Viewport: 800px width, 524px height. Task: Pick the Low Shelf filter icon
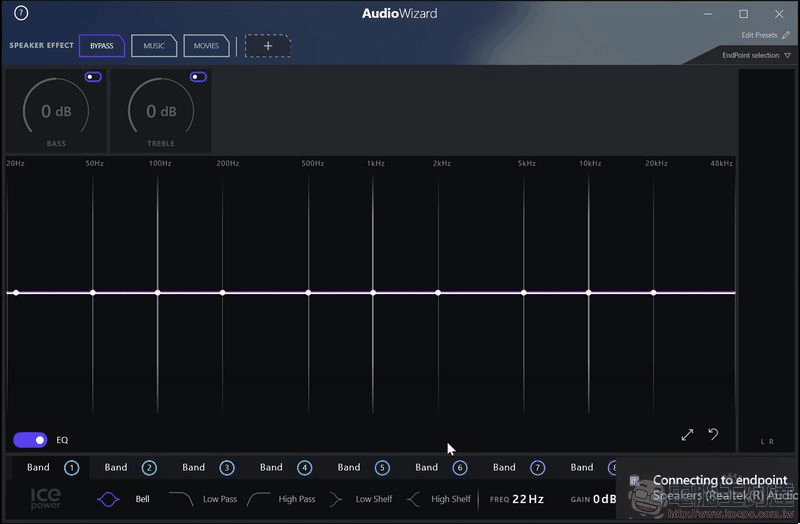point(336,499)
